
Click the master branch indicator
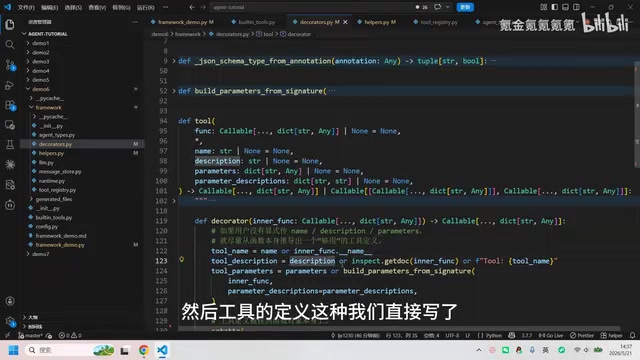click(x=30, y=336)
